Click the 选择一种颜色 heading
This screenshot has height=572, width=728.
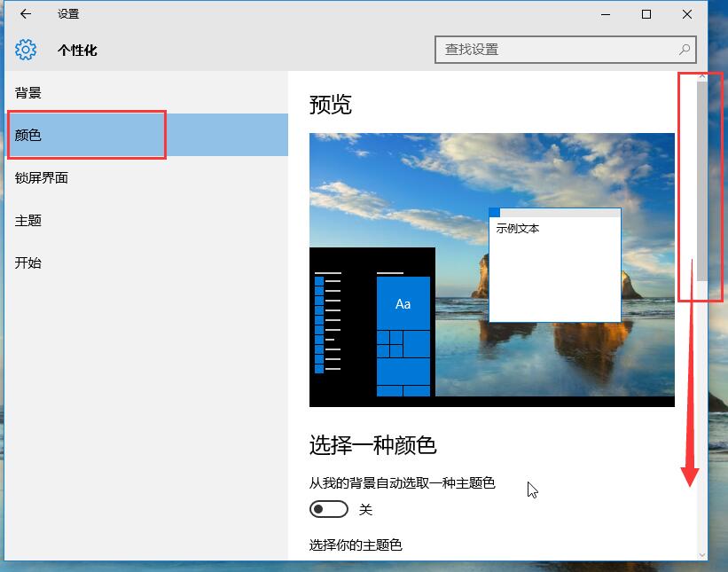click(x=372, y=445)
